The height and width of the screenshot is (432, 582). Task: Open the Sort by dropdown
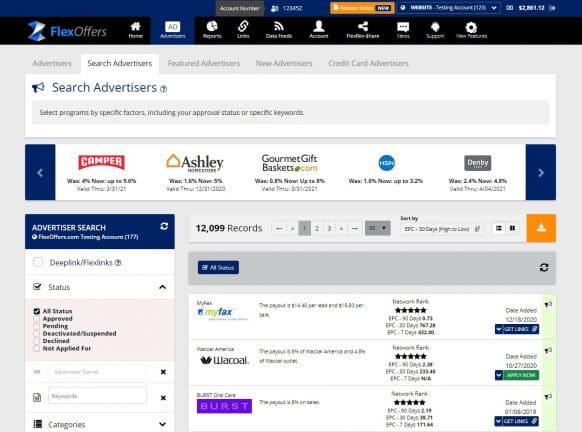tap(442, 229)
